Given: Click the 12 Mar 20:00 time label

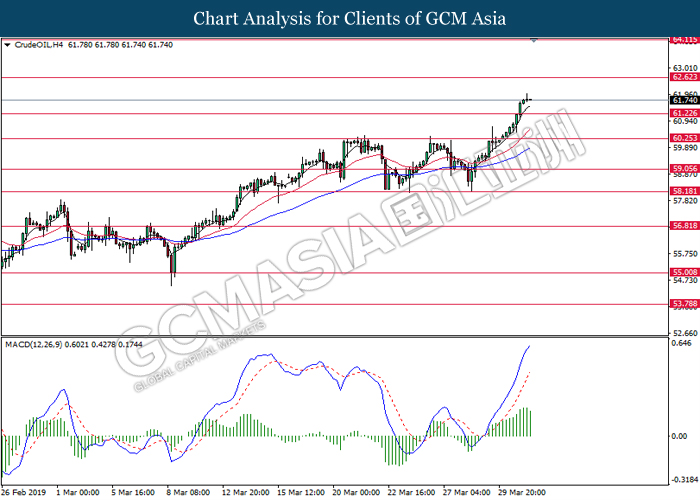Looking at the screenshot, I should 246,492.
